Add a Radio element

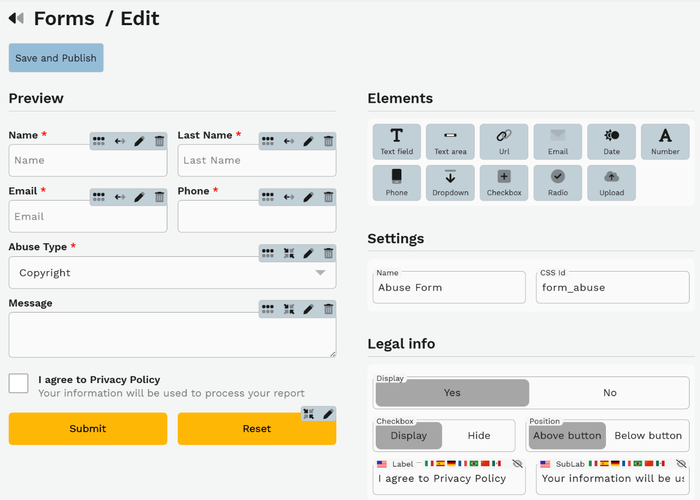(x=558, y=183)
